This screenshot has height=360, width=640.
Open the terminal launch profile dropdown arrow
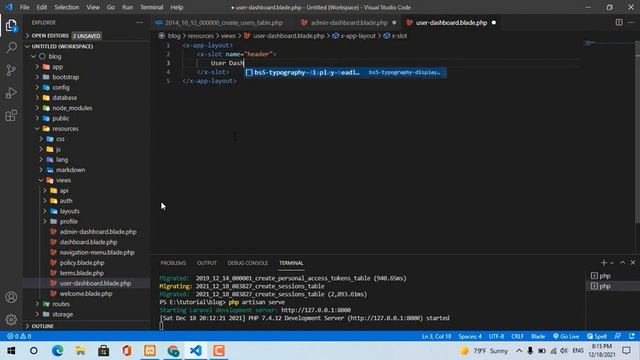click(x=612, y=263)
